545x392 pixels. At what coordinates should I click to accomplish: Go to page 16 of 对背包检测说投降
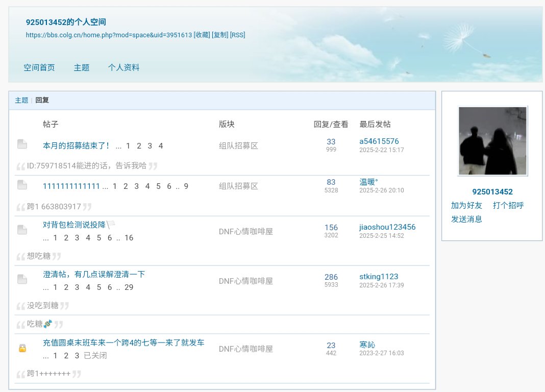pyautogui.click(x=129, y=238)
